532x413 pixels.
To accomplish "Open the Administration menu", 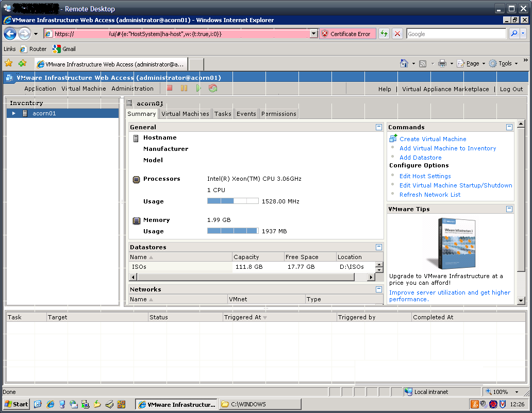I will click(x=132, y=89).
